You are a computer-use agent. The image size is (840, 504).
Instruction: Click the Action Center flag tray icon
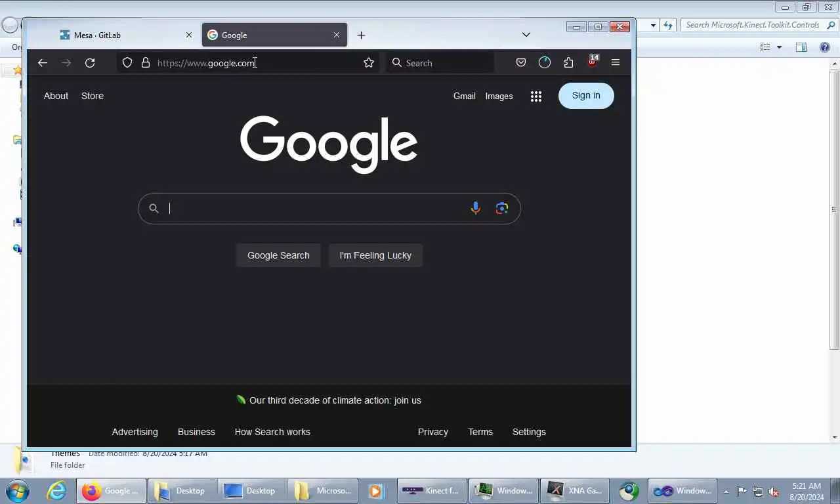[x=742, y=491]
